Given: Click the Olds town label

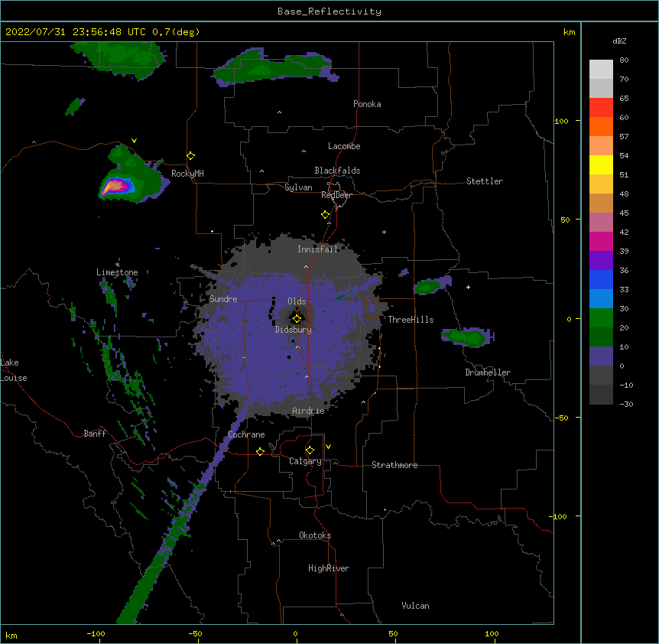Looking at the screenshot, I should click(297, 301).
